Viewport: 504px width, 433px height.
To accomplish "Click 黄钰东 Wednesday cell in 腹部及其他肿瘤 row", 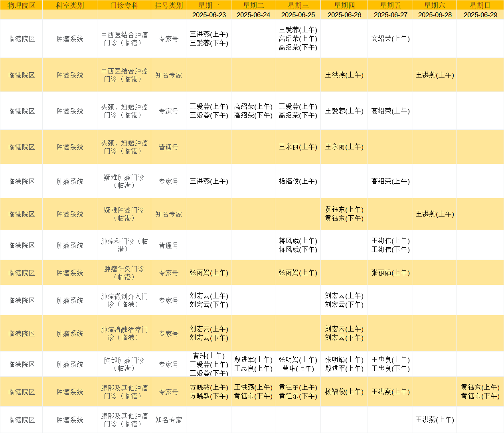I will tap(298, 392).
